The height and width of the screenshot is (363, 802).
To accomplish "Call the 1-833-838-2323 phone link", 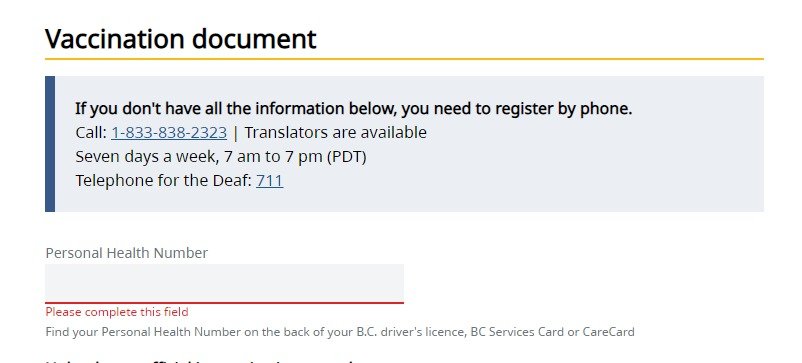I will coord(169,132).
